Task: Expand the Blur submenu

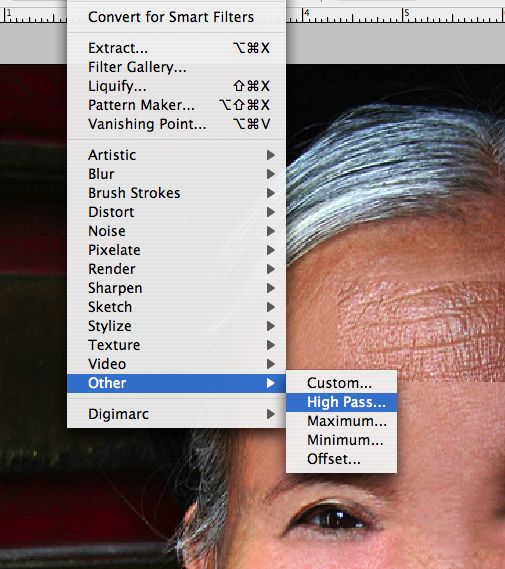Action: tap(176, 174)
